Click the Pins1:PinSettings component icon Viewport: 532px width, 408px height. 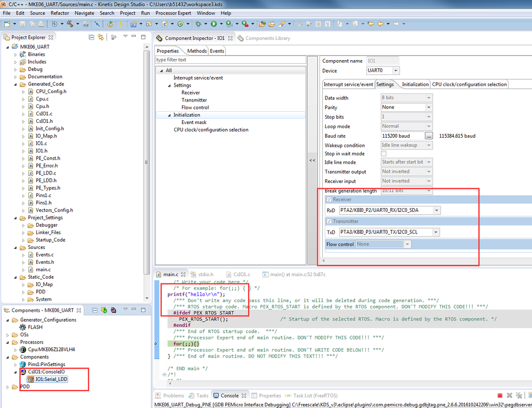[x=23, y=364]
